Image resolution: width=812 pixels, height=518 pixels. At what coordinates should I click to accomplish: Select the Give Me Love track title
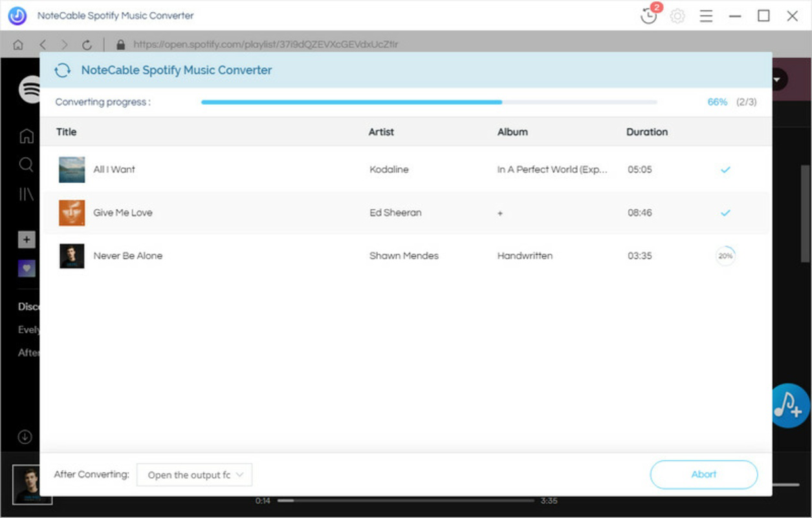click(123, 212)
